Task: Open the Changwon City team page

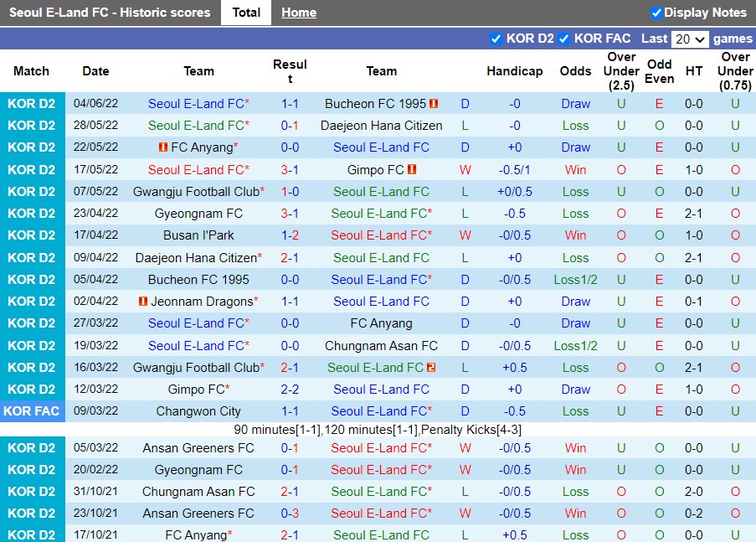Action: coord(198,410)
